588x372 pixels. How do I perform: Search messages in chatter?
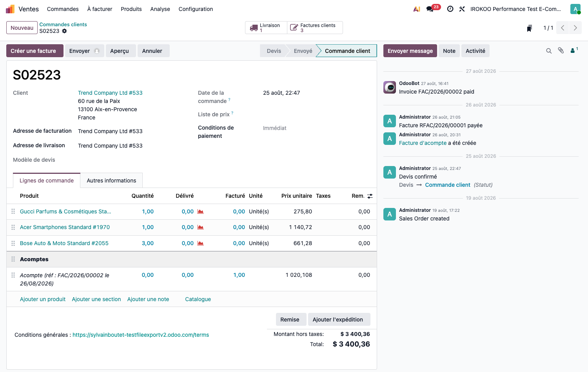549,51
